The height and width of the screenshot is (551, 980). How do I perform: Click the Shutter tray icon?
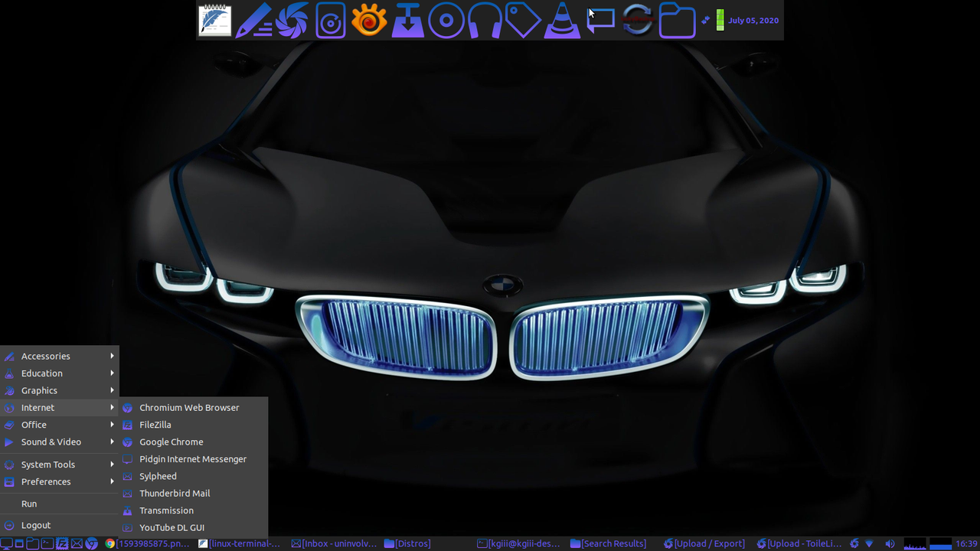tap(854, 543)
